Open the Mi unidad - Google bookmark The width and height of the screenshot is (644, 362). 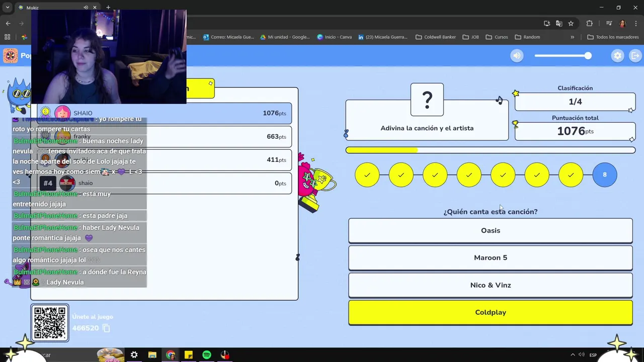click(285, 37)
